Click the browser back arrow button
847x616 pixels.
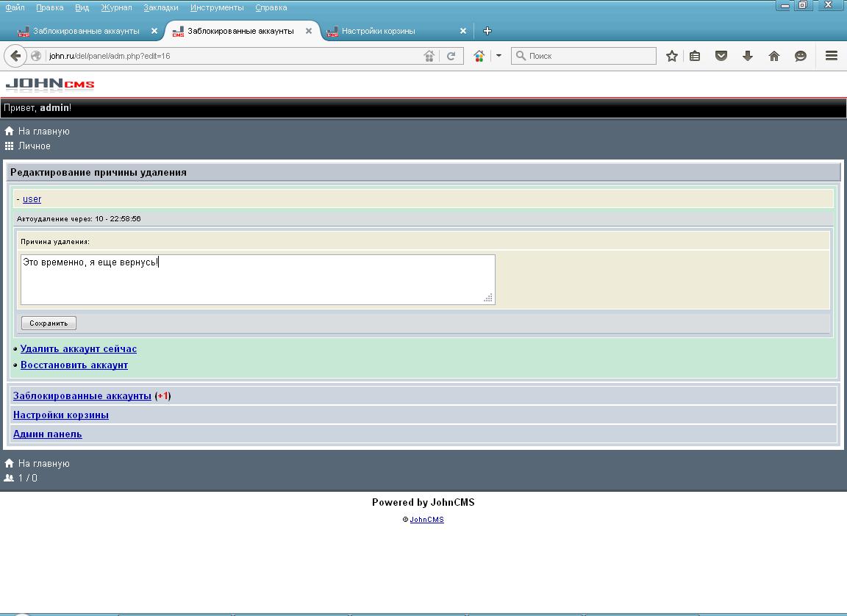click(15, 56)
